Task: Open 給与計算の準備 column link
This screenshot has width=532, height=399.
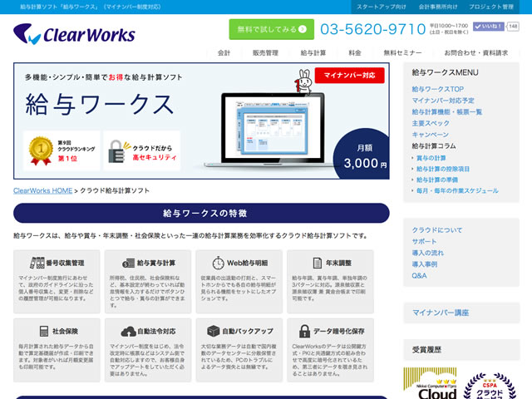Action: coord(437,180)
